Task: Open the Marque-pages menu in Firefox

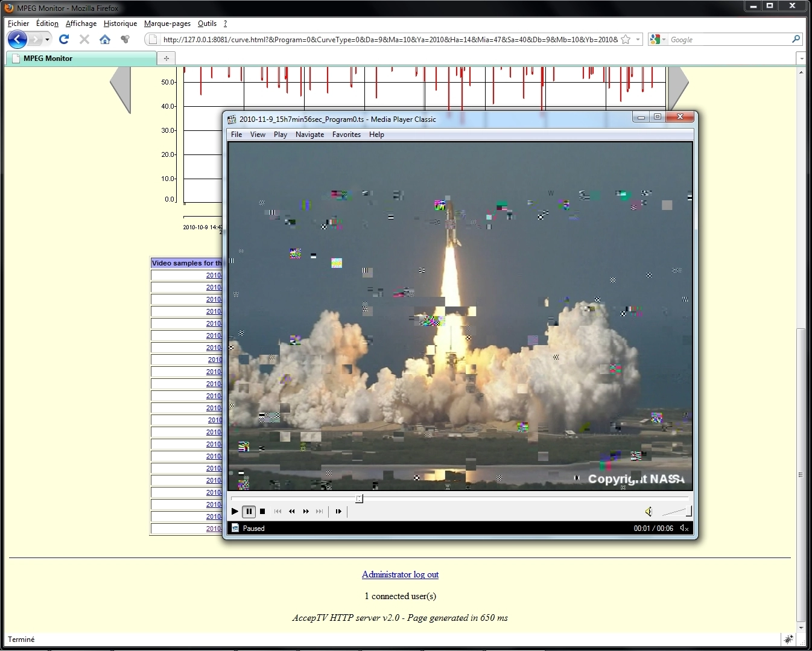Action: click(x=167, y=24)
